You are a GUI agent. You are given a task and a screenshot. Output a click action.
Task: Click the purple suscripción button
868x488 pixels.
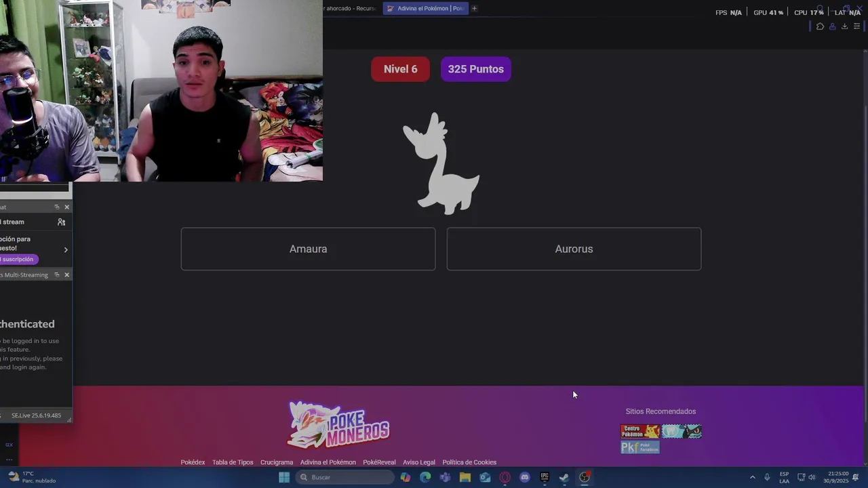pos(18,259)
